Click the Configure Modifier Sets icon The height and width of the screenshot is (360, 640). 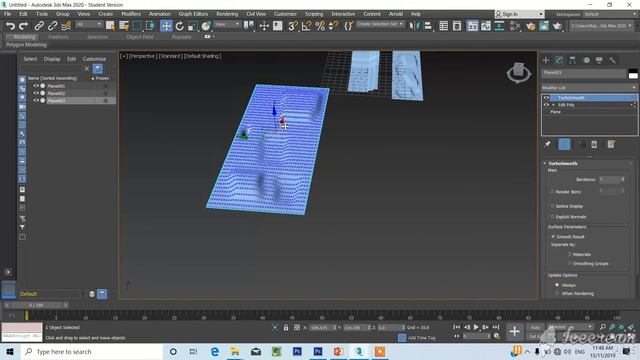pyautogui.click(x=611, y=144)
